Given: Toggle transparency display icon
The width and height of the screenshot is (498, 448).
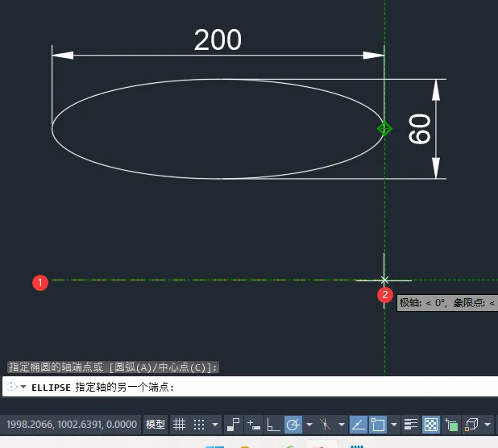Looking at the screenshot, I should coord(431,425).
